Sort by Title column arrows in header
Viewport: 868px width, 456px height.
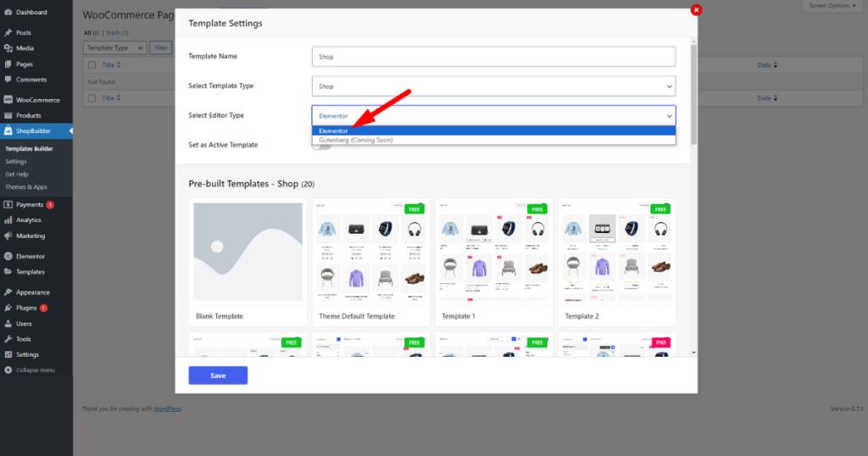click(119, 65)
